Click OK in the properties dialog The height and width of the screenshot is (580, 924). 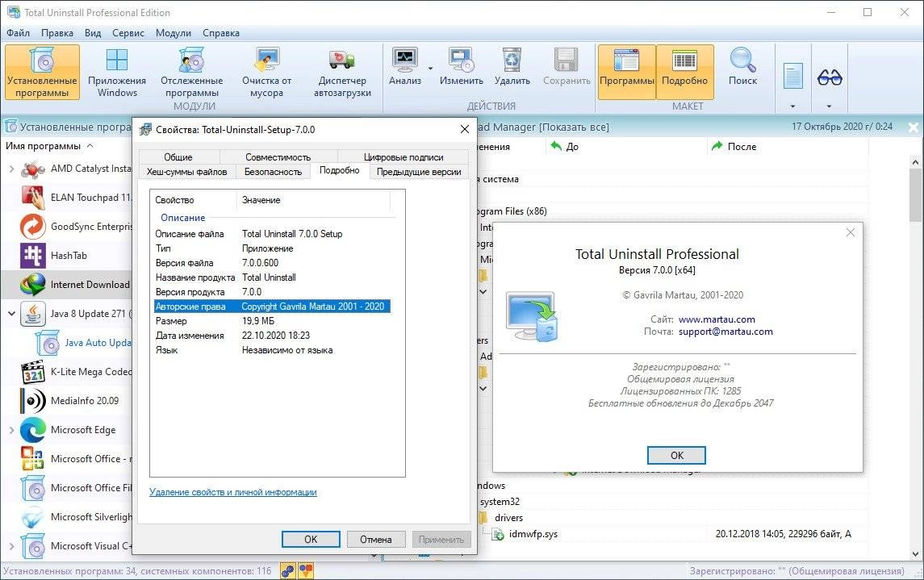click(311, 540)
